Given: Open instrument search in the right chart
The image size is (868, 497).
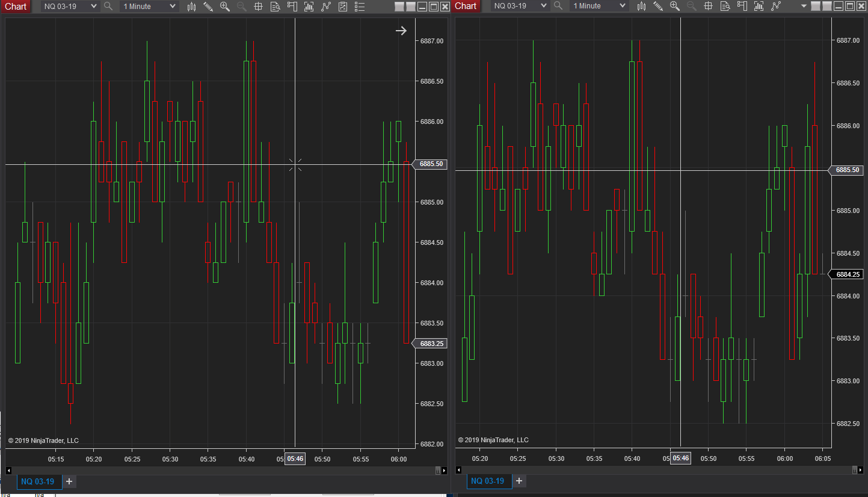Looking at the screenshot, I should coord(558,6).
